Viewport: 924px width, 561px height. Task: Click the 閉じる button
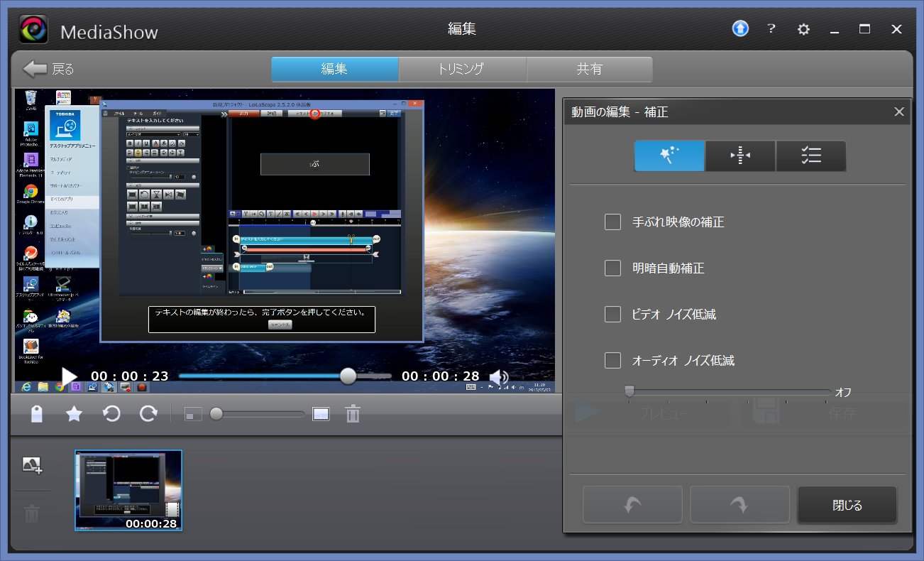point(847,505)
